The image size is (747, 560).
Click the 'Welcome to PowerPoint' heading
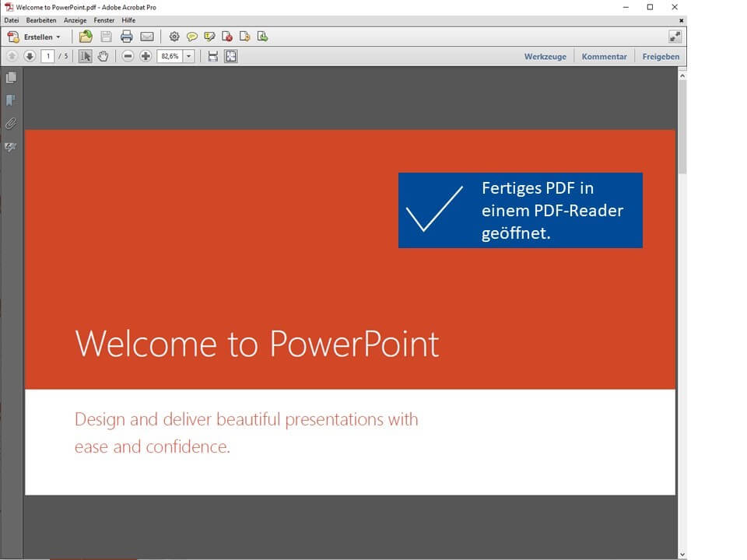(x=257, y=344)
